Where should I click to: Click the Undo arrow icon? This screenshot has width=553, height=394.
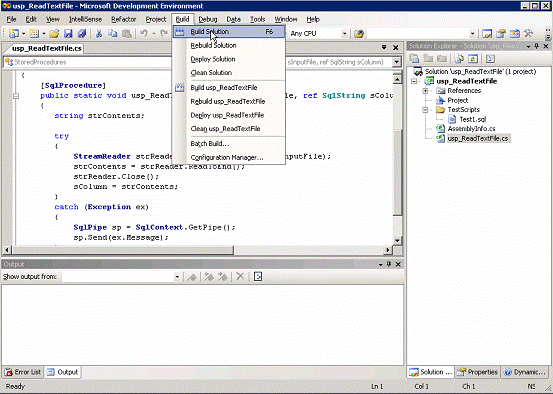click(144, 34)
